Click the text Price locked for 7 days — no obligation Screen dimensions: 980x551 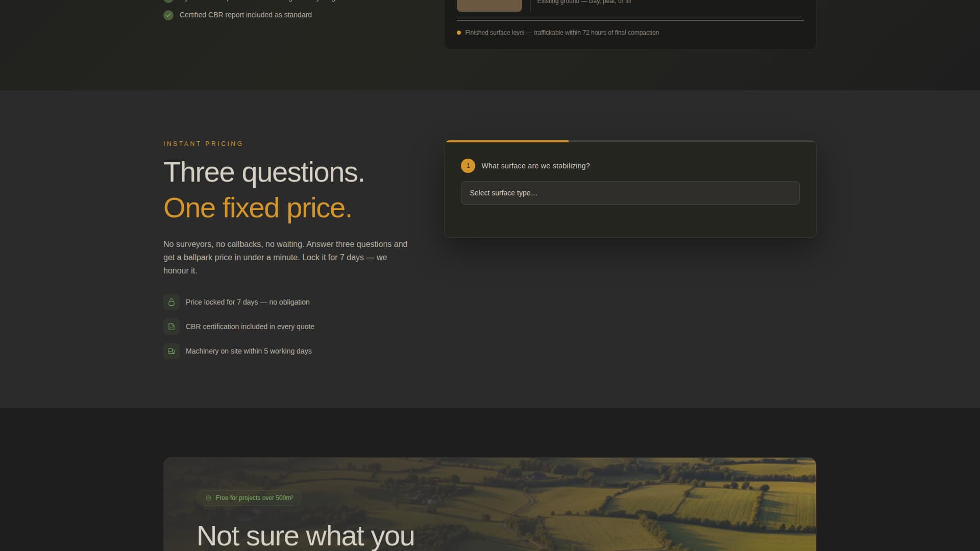point(248,302)
